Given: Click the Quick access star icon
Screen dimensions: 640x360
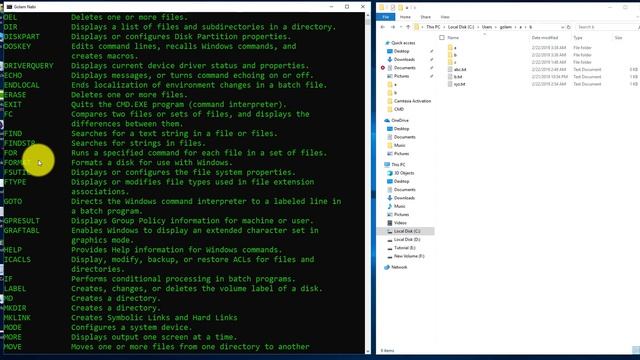Looking at the screenshot, I should [x=387, y=43].
